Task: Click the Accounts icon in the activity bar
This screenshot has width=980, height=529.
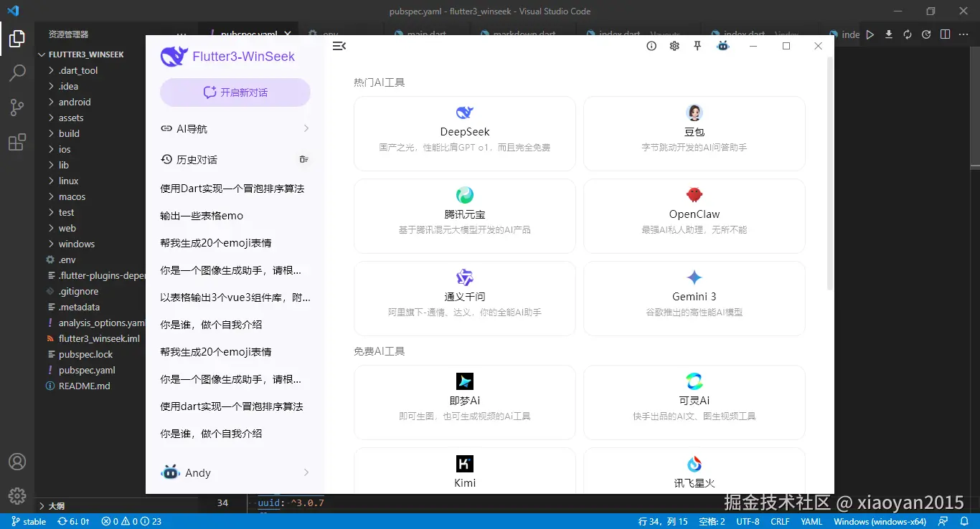Action: point(18,462)
